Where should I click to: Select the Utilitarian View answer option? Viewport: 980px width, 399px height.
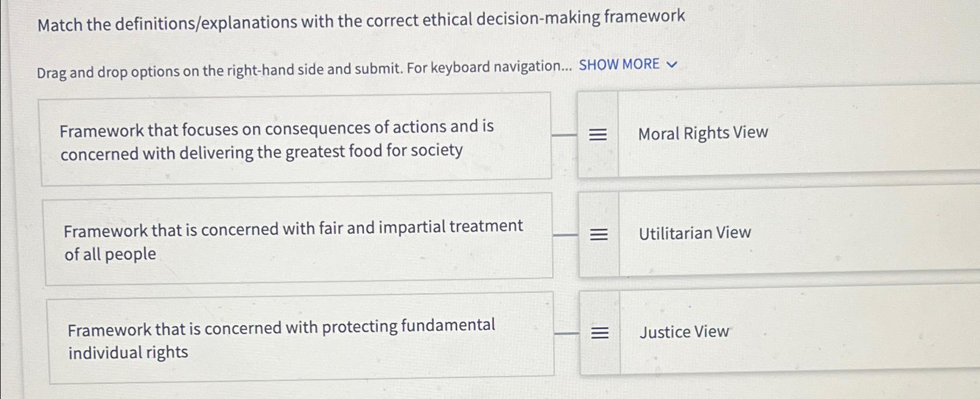tap(694, 234)
